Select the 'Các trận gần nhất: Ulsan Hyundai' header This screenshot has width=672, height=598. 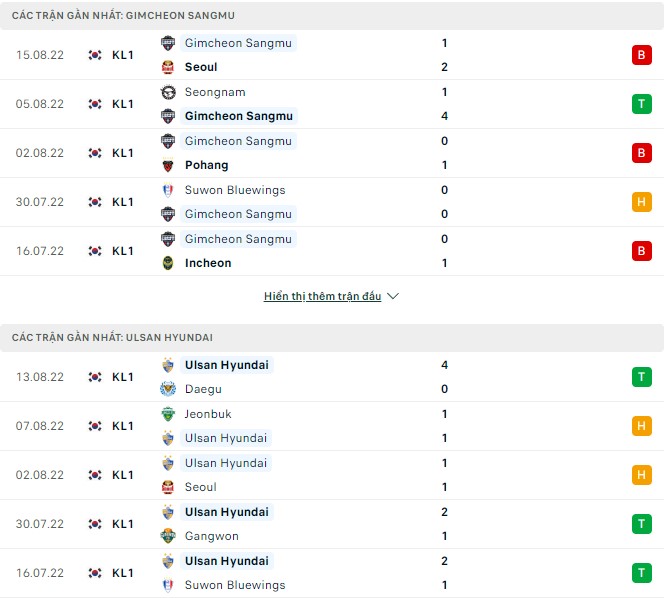click(112, 338)
